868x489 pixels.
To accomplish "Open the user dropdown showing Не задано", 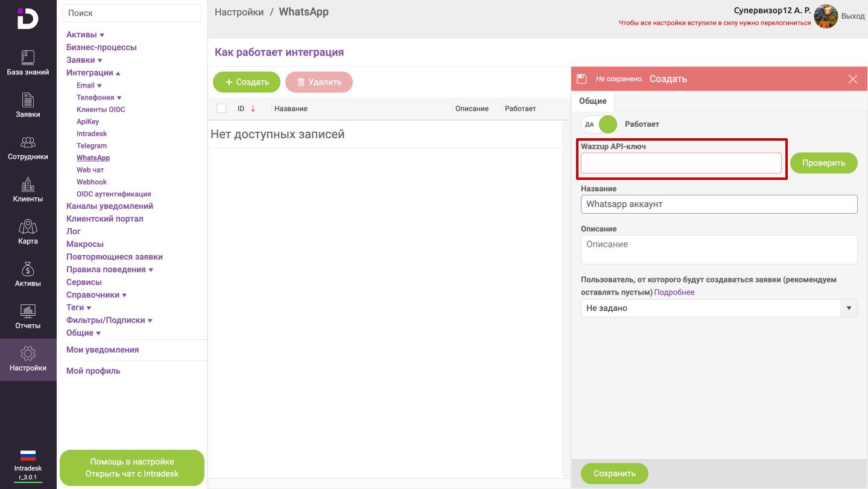I will pos(719,308).
